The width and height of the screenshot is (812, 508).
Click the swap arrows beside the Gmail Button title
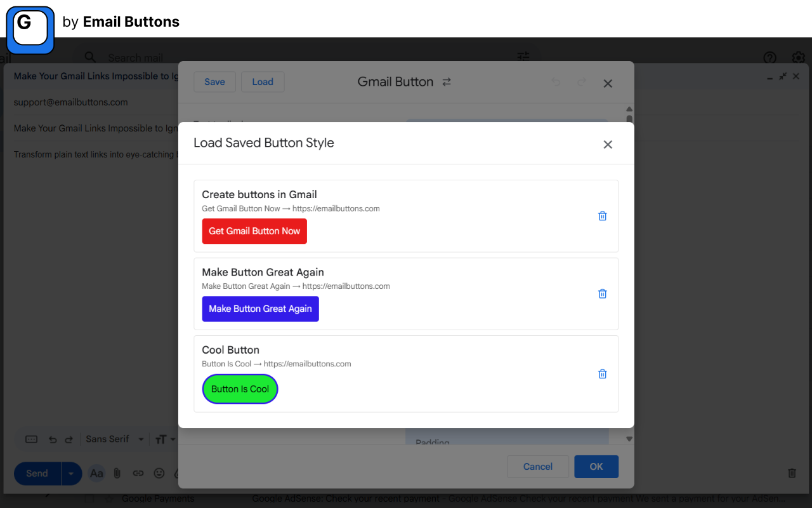(x=447, y=81)
